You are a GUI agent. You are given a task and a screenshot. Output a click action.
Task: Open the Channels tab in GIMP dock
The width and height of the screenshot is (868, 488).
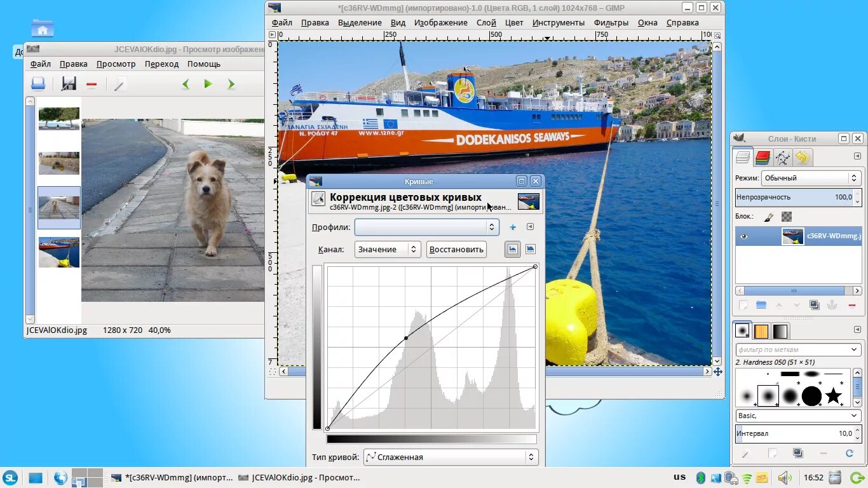point(763,157)
